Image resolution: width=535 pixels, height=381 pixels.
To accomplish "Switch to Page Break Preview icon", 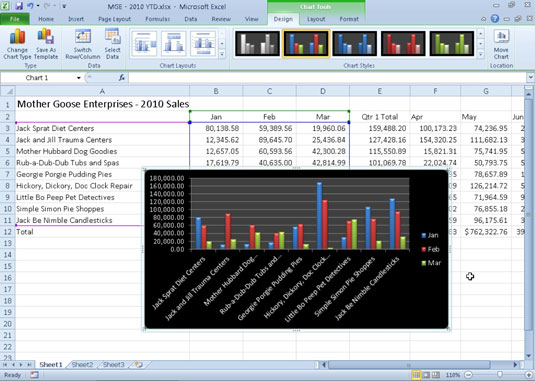I will (x=436, y=375).
